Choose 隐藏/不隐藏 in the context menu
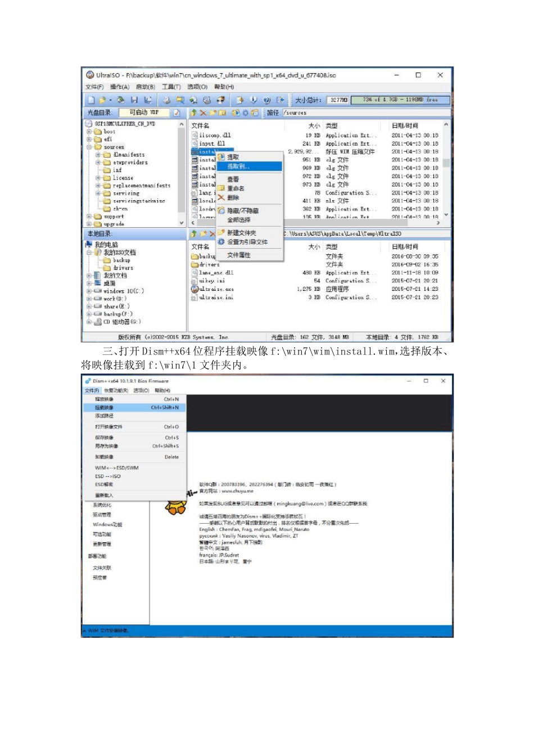The image size is (534, 756). pyautogui.click(x=249, y=211)
